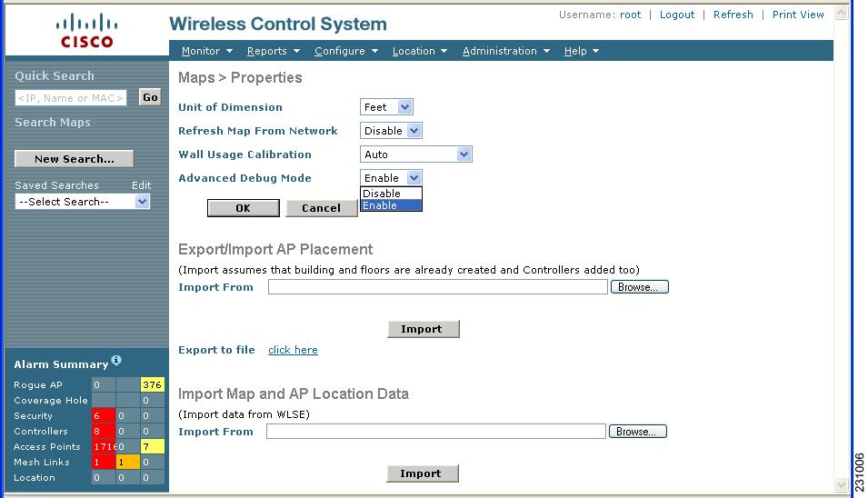The height and width of the screenshot is (498, 868).
Task: Click Import under AP Placement section
Action: 424,329
